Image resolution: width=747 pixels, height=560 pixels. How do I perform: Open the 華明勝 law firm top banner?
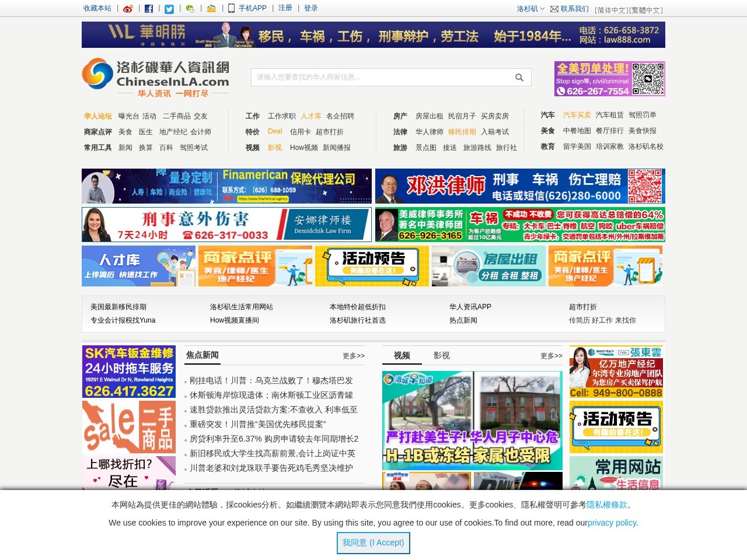(373, 35)
